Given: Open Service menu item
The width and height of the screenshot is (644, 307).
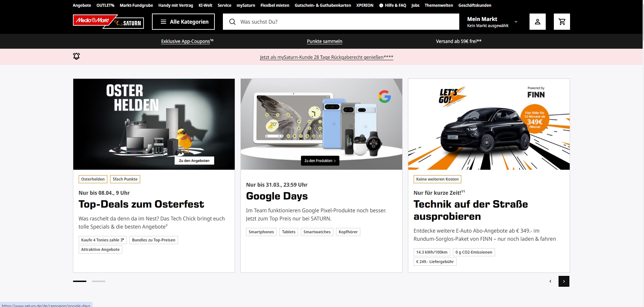Looking at the screenshot, I should coord(225,5).
